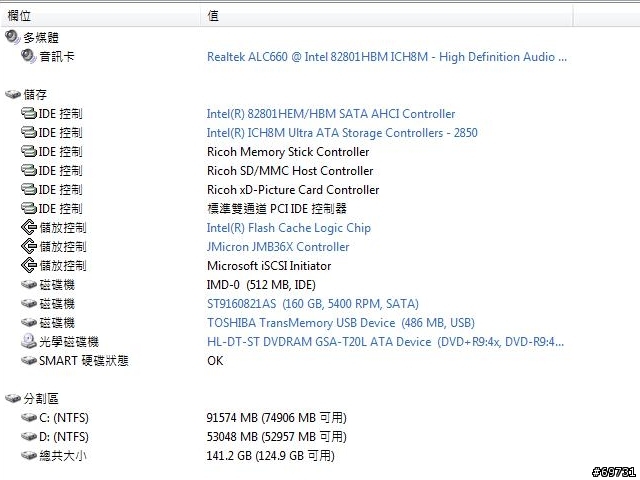Click the disk icon for ST9160821AS drive

[29, 303]
